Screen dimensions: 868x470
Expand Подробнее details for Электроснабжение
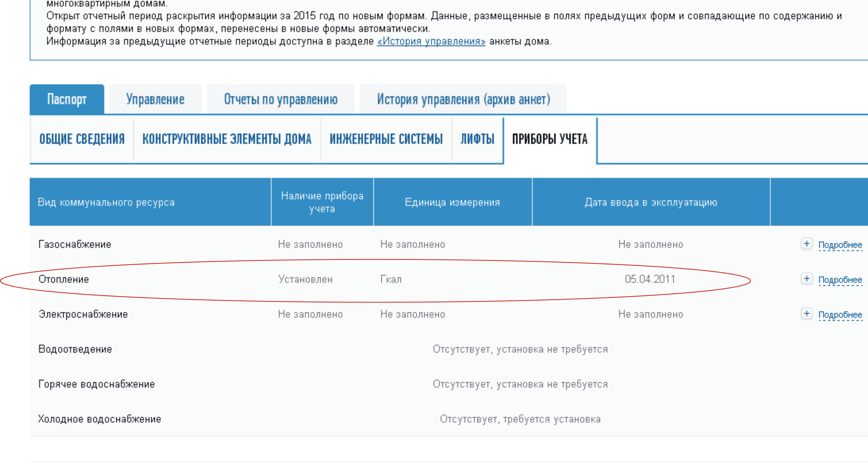click(840, 315)
